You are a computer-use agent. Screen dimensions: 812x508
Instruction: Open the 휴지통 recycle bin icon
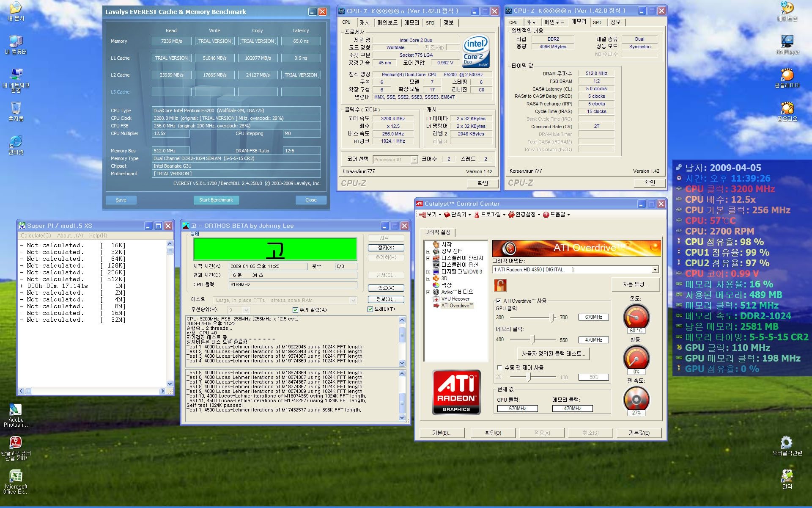[16, 111]
